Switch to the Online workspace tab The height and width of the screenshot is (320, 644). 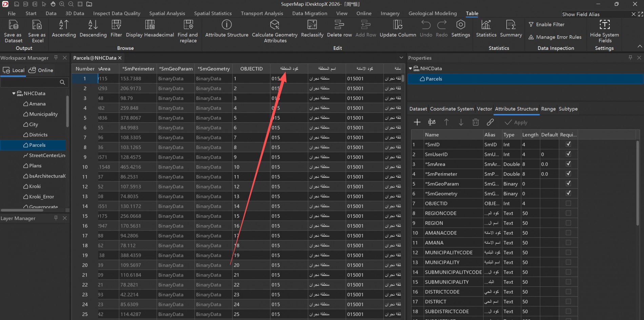pos(41,70)
